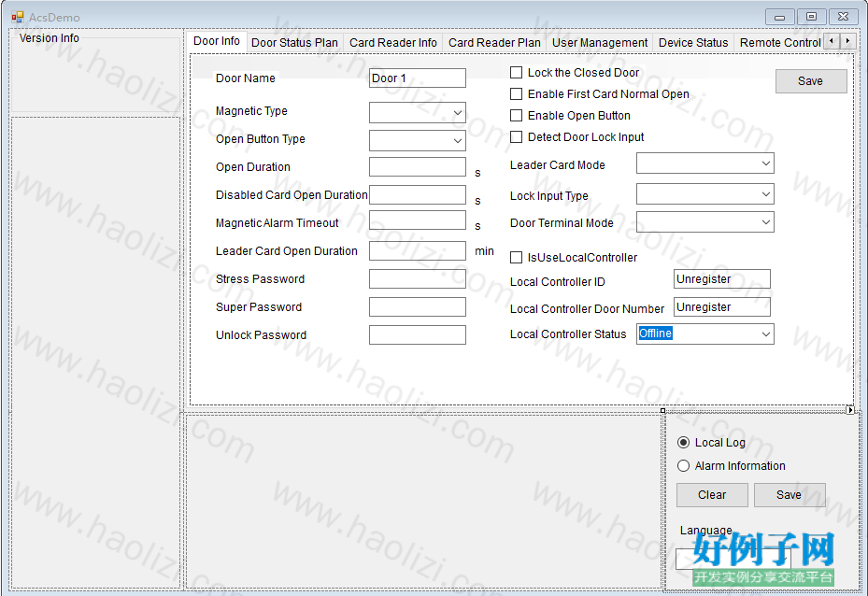The image size is (868, 596).
Task: Save the door info settings
Action: click(811, 80)
